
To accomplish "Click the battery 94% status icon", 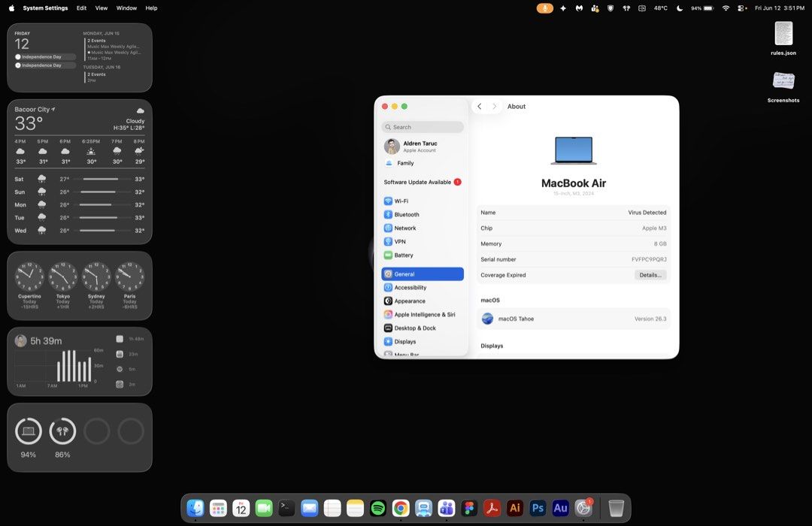I will click(x=703, y=8).
